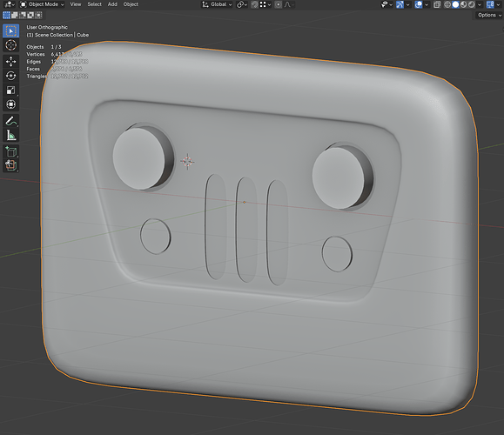Screen dimensions: 504x435
Task: Expand the gizmo options arrow
Action: point(408,4)
